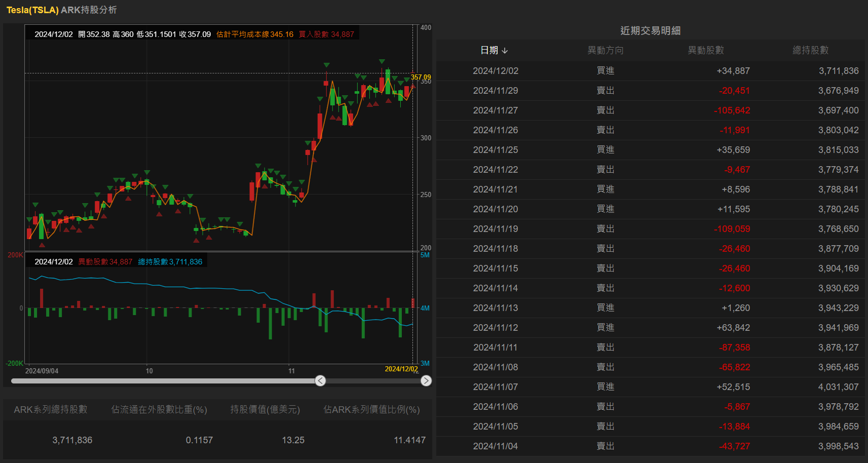The width and height of the screenshot is (868, 463).
Task: Click the 2024/12/02 date marker on axis
Action: [x=401, y=369]
